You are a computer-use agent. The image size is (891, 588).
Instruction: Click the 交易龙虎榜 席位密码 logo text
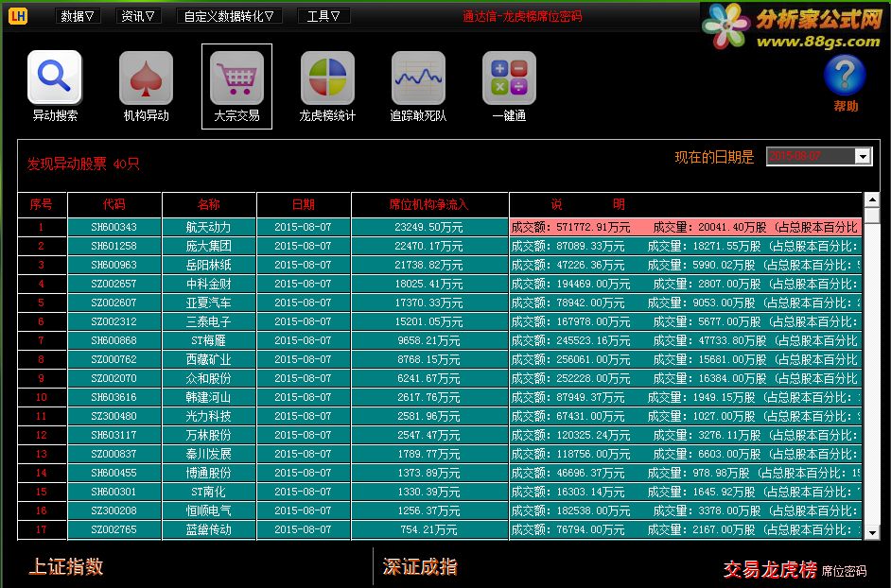[795, 569]
